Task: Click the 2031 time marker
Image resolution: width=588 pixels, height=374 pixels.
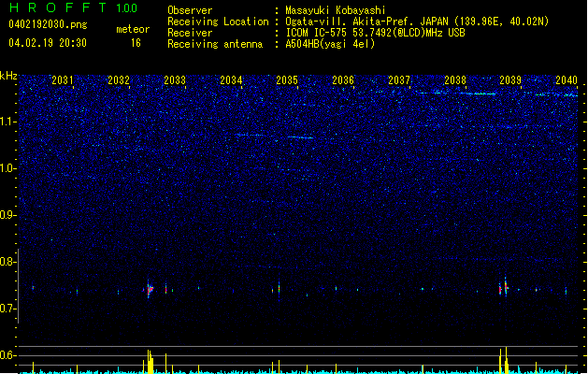Action: click(63, 79)
